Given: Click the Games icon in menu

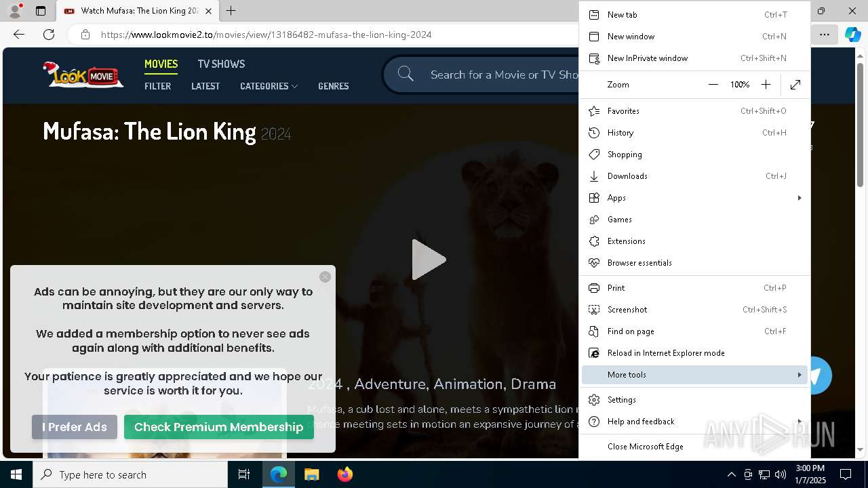Looking at the screenshot, I should (594, 220).
